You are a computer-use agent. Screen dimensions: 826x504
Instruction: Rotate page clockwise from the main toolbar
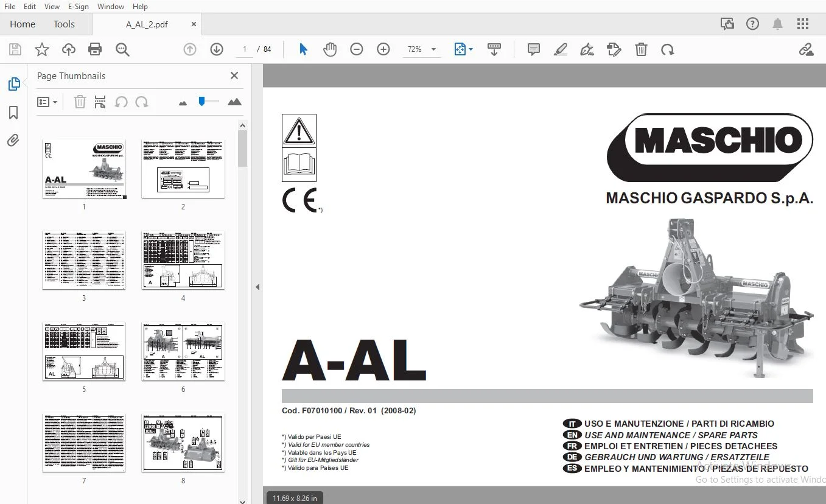[668, 50]
